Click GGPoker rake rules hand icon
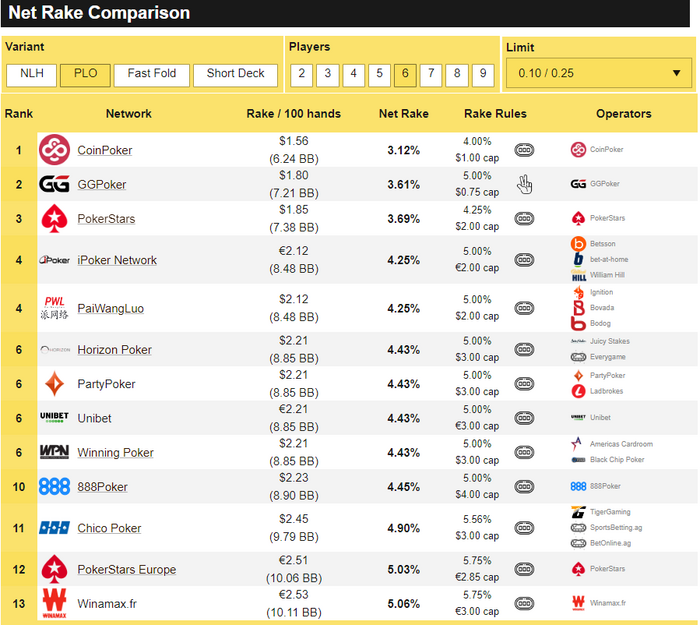The height and width of the screenshot is (625, 700). point(525,184)
